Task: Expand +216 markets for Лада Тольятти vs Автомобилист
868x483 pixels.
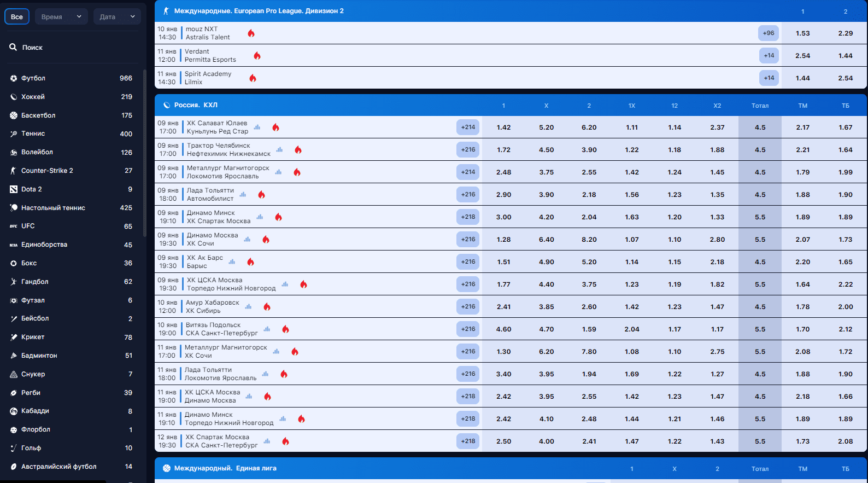Action: tap(468, 194)
